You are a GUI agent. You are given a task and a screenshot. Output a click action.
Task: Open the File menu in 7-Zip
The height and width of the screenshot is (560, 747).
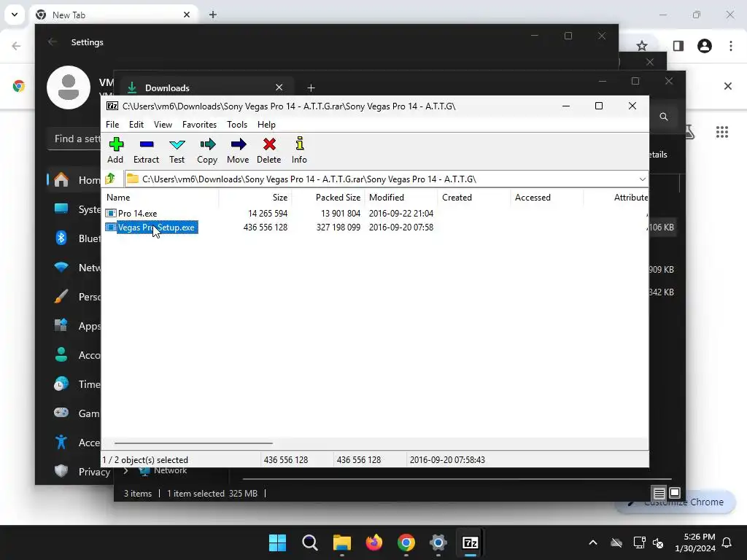(112, 124)
